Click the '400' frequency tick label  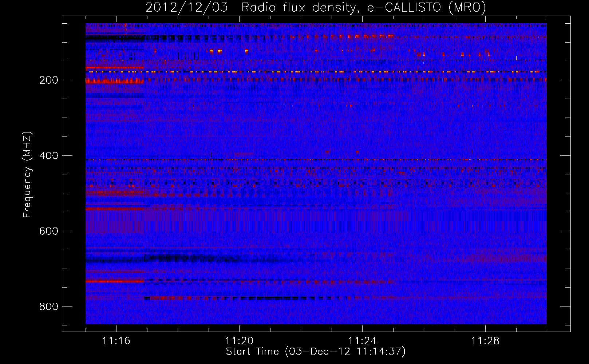tap(49, 156)
